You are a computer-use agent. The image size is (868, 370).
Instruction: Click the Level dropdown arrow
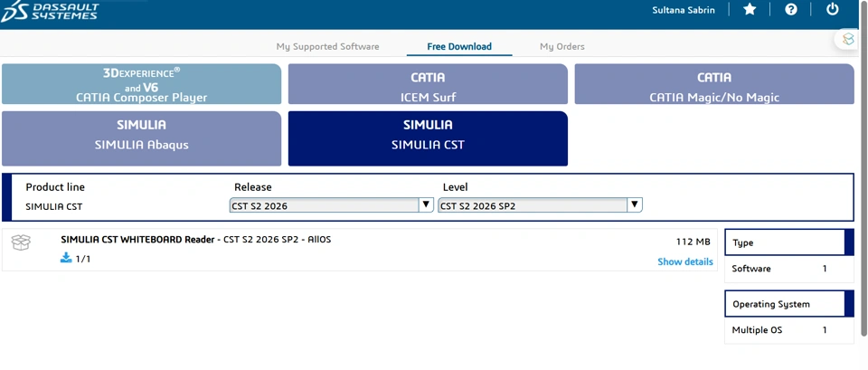pyautogui.click(x=635, y=205)
